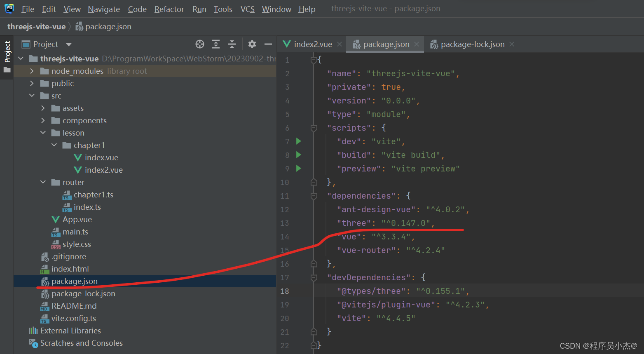Image resolution: width=644 pixels, height=354 pixels.
Task: Run the preview script gutter arrow
Action: tap(299, 169)
